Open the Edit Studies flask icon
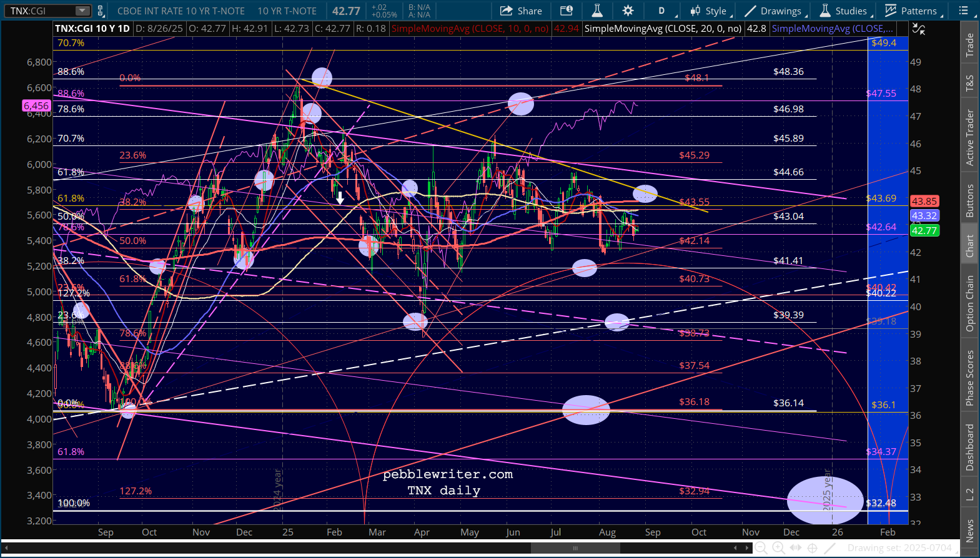Viewport: 980px width, 558px height. tap(597, 11)
